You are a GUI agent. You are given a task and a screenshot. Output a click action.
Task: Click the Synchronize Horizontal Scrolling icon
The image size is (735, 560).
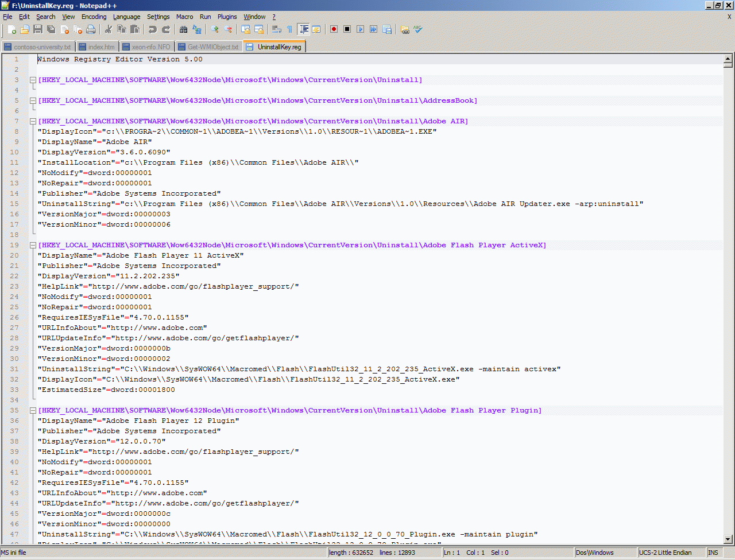point(259,29)
